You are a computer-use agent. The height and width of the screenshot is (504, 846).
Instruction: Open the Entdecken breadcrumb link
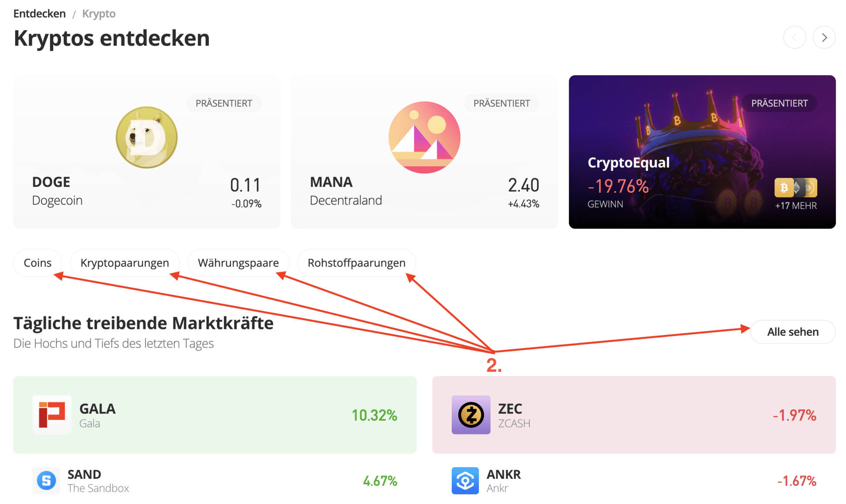[x=39, y=13]
